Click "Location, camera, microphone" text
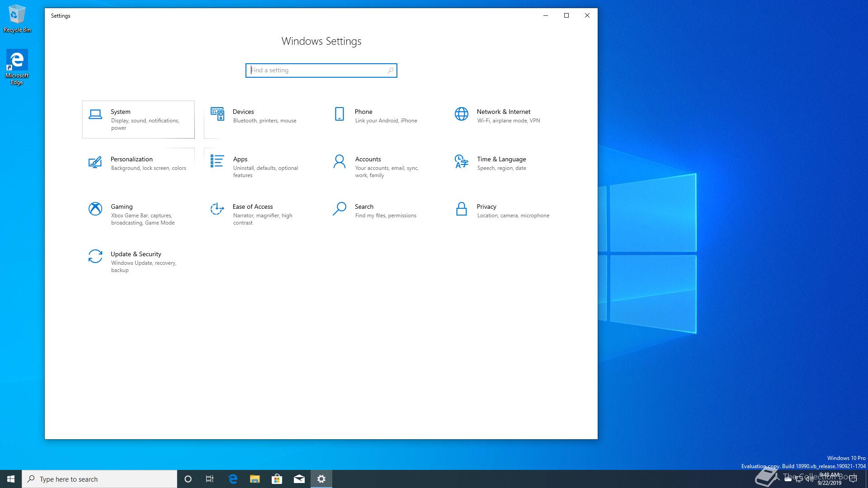Screen dimensions: 868x488 (x=513, y=216)
